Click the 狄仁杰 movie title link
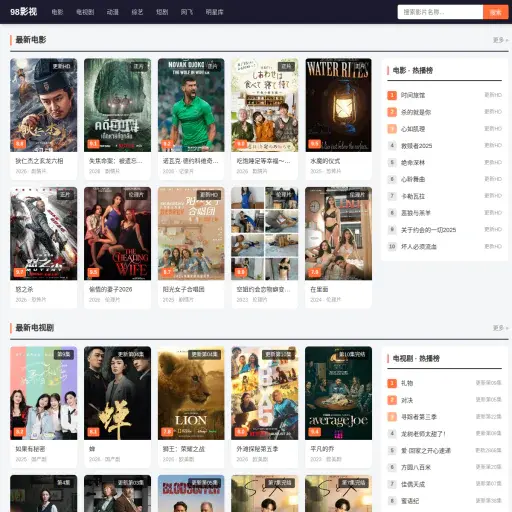Screen dimensions: 512x512 click(39, 161)
